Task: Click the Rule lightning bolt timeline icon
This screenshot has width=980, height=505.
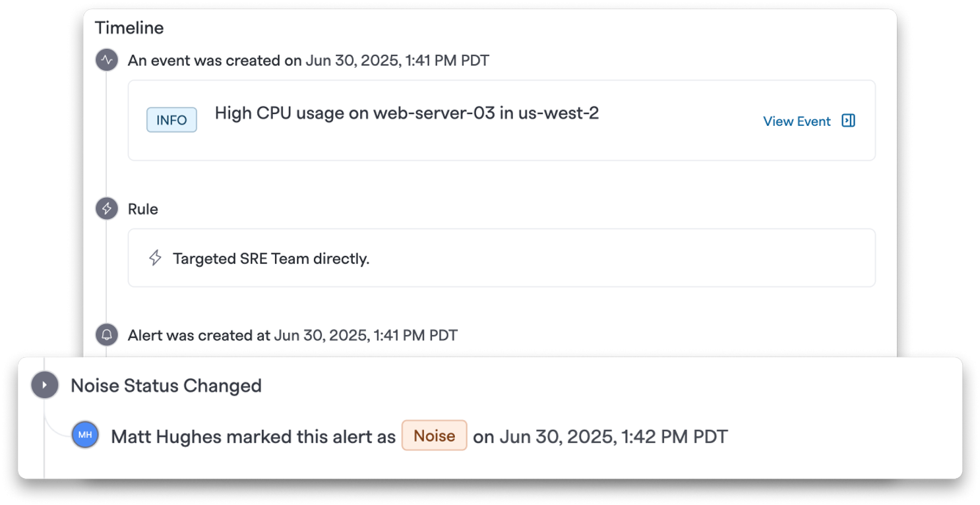Action: (106, 209)
